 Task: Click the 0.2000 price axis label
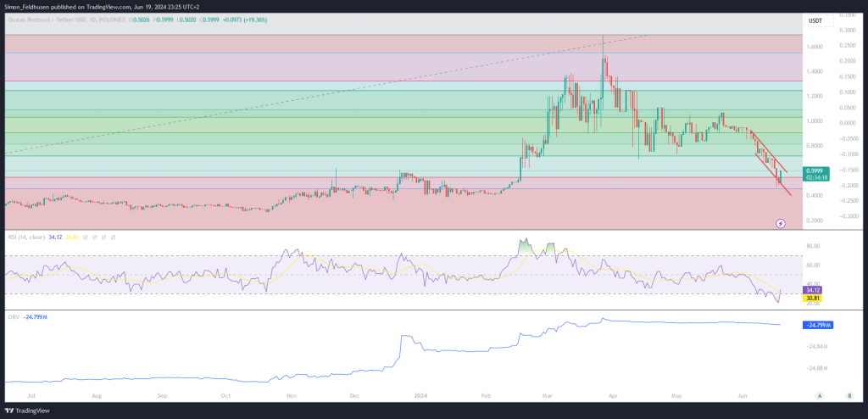(x=815, y=221)
